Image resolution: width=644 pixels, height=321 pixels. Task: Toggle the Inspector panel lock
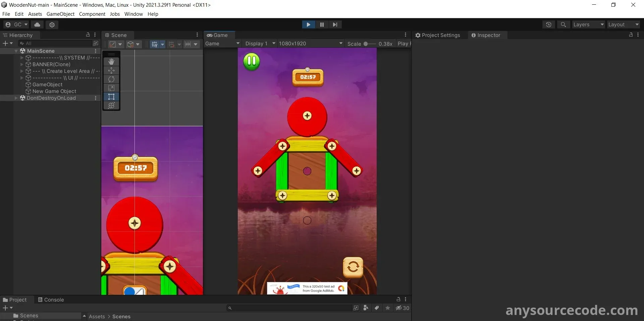pyautogui.click(x=631, y=35)
